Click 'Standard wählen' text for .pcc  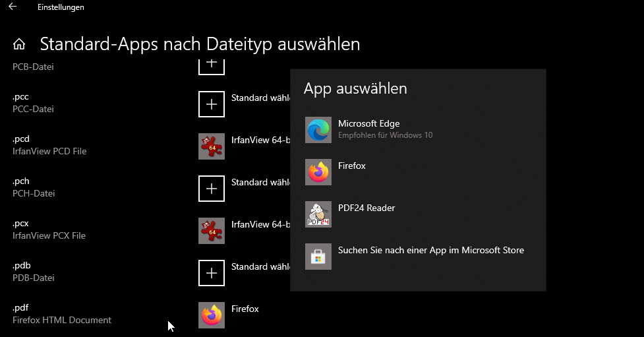pos(261,98)
